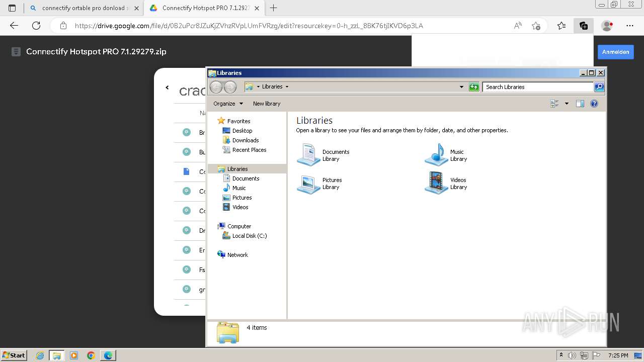Open the view options dropdown arrow
Screen dimensions: 644x362
tap(567, 104)
